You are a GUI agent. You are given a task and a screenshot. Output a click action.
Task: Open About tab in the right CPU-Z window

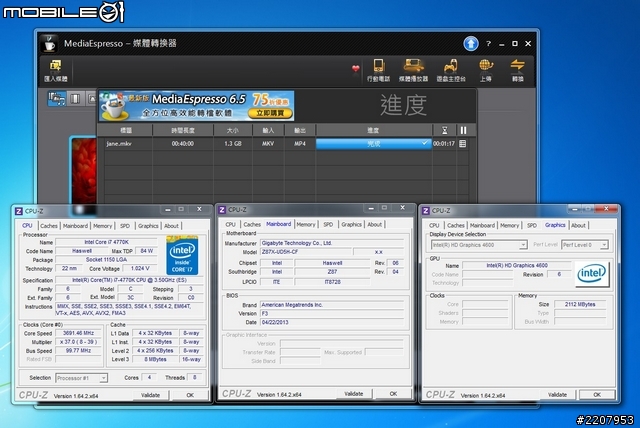tap(578, 225)
